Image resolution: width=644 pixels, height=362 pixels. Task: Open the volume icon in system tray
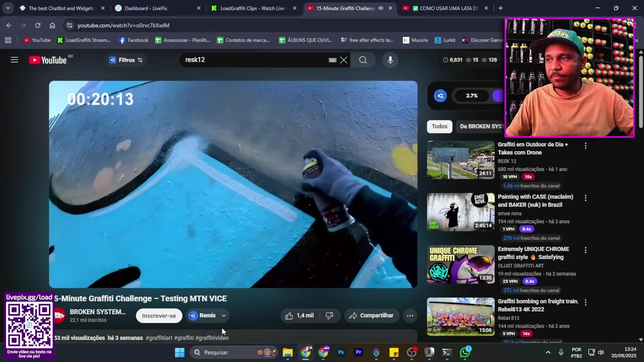pyautogui.click(x=601, y=352)
